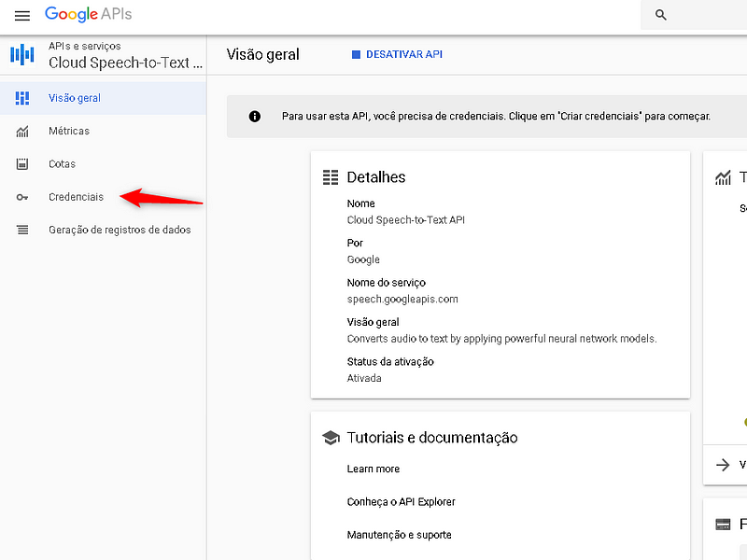Click the Cloud Speech-to-Text API logo icon

(x=22, y=54)
